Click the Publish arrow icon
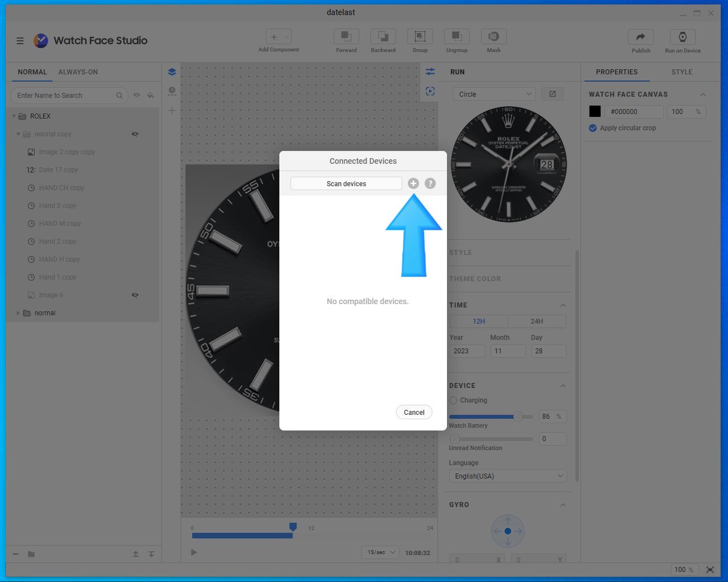Viewport: 728px width, 582px height. 641,37
